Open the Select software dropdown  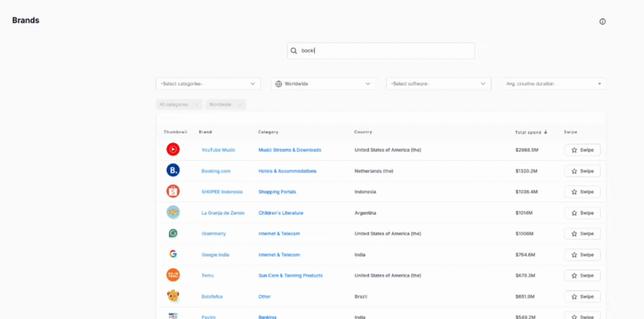click(x=438, y=84)
